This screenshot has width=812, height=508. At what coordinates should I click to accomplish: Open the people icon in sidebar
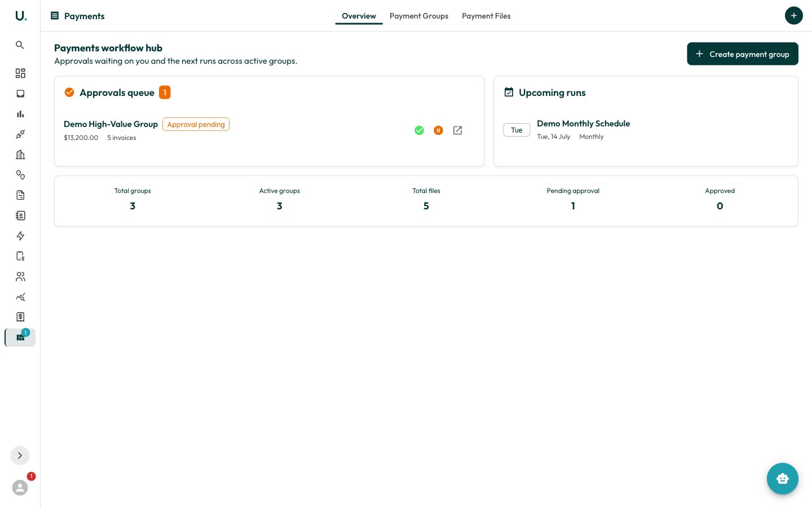20,277
